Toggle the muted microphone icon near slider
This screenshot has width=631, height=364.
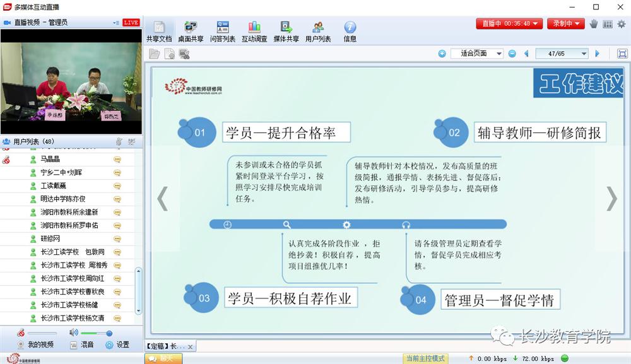[21, 333]
